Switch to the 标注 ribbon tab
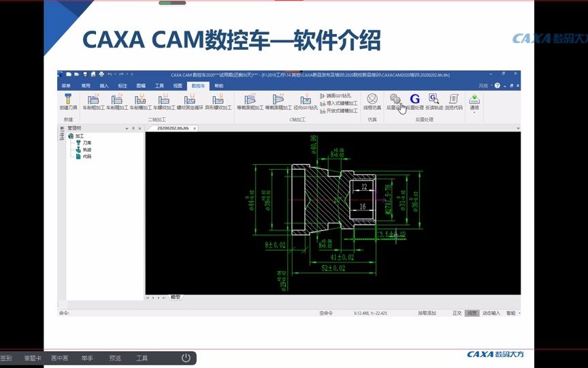 click(x=122, y=86)
